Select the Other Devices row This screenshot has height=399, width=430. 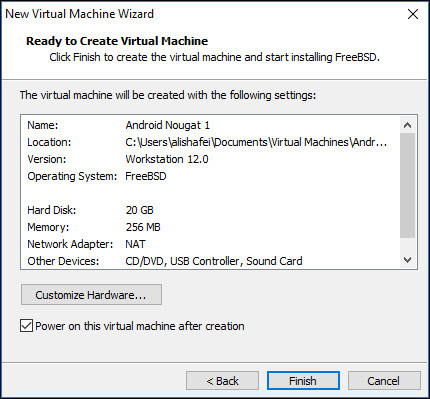pos(211,261)
